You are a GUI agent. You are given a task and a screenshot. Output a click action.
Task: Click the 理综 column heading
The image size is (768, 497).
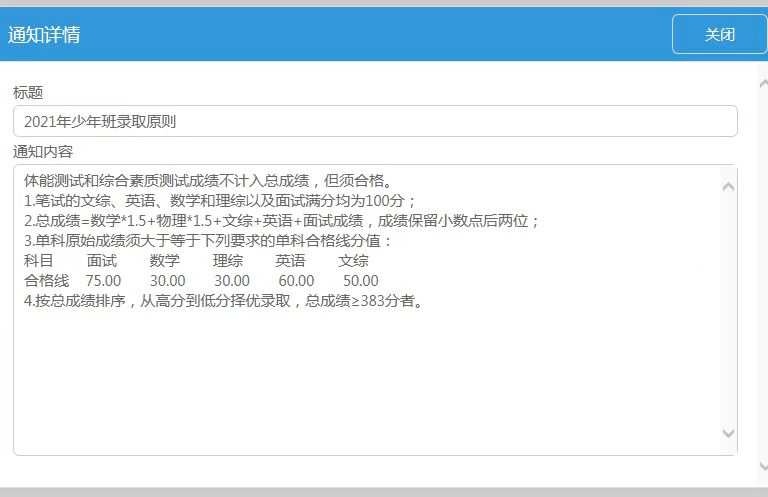pyautogui.click(x=228, y=261)
